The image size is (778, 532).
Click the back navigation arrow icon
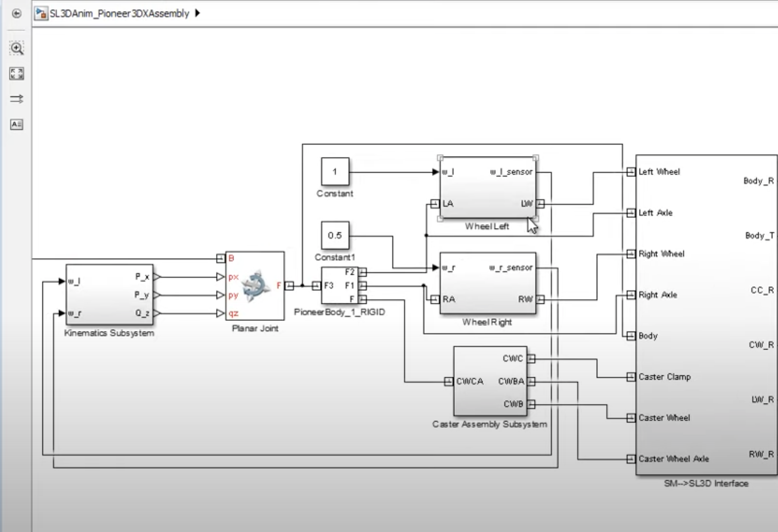pyautogui.click(x=16, y=14)
